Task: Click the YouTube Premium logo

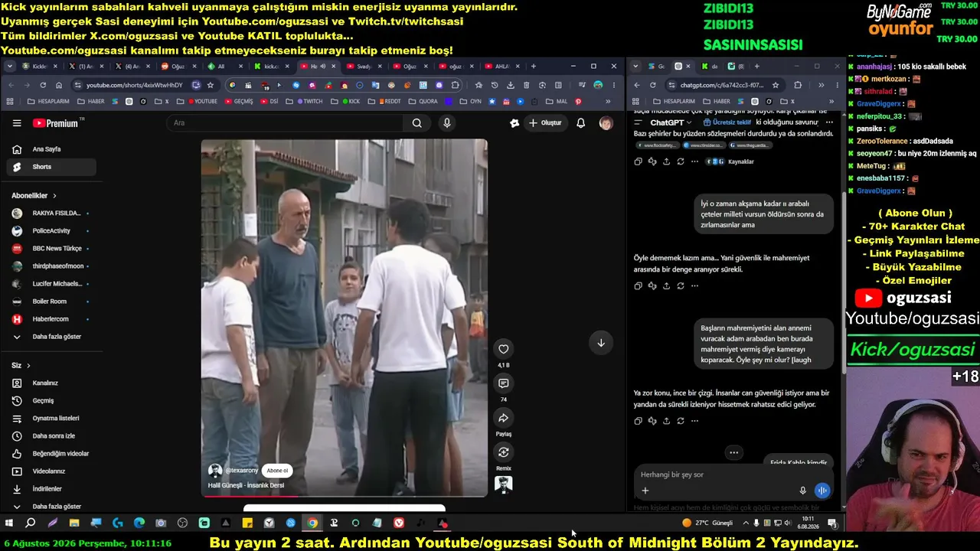Action: (55, 123)
